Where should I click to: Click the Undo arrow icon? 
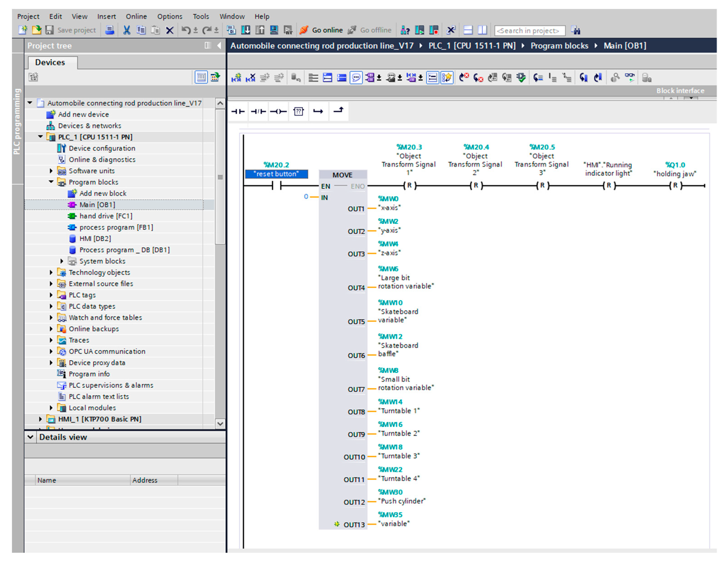pyautogui.click(x=186, y=30)
